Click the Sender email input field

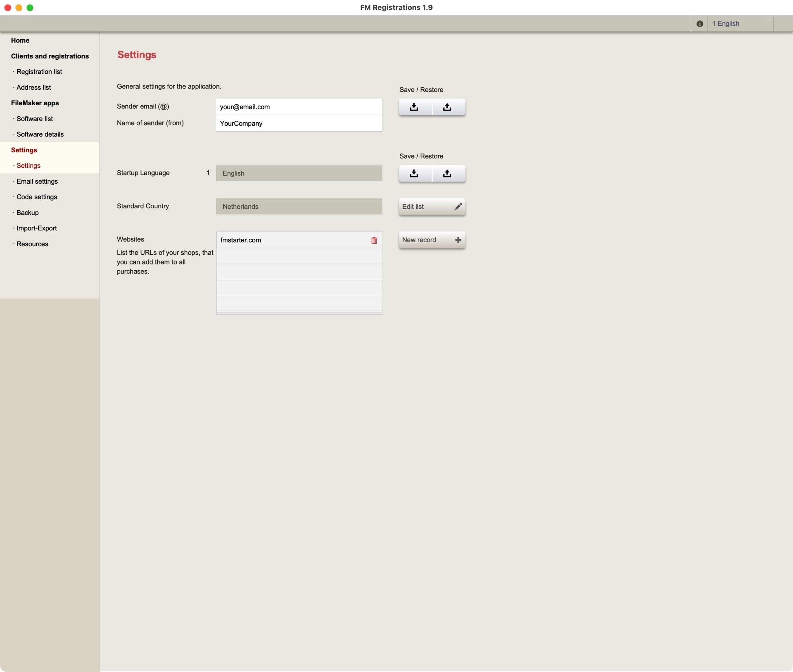(299, 107)
